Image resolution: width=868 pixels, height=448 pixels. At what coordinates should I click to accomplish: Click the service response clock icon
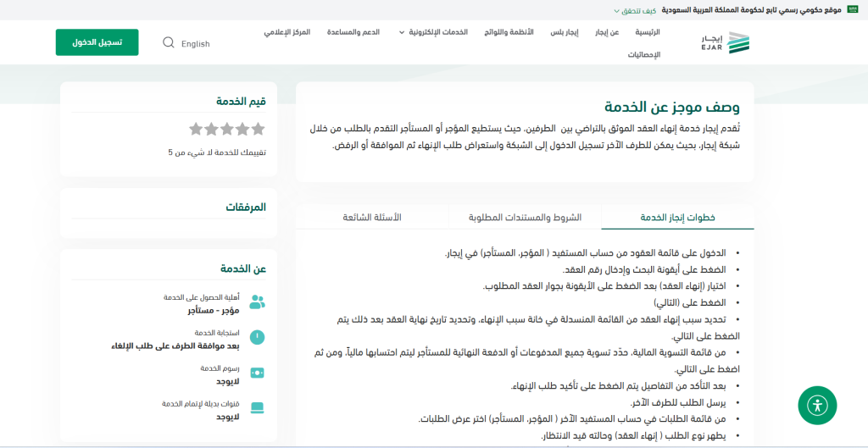[x=258, y=337]
